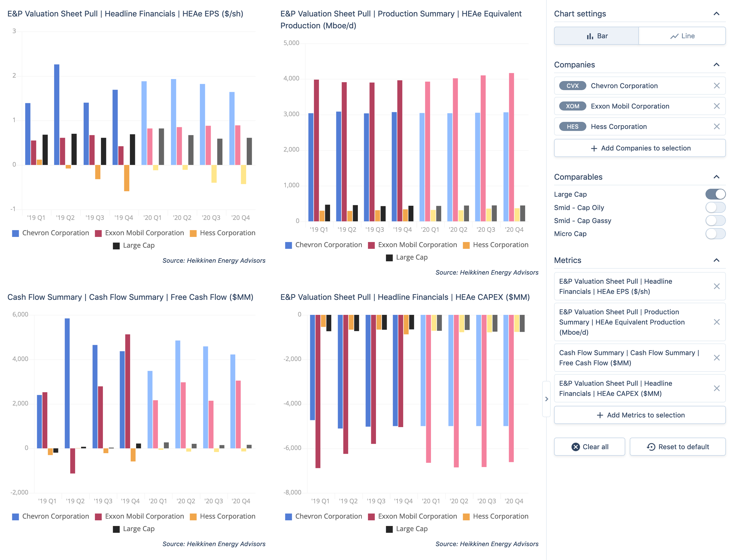Screen dimensions: 731x560
Task: Enable the Micro Cap comparable
Action: click(715, 233)
